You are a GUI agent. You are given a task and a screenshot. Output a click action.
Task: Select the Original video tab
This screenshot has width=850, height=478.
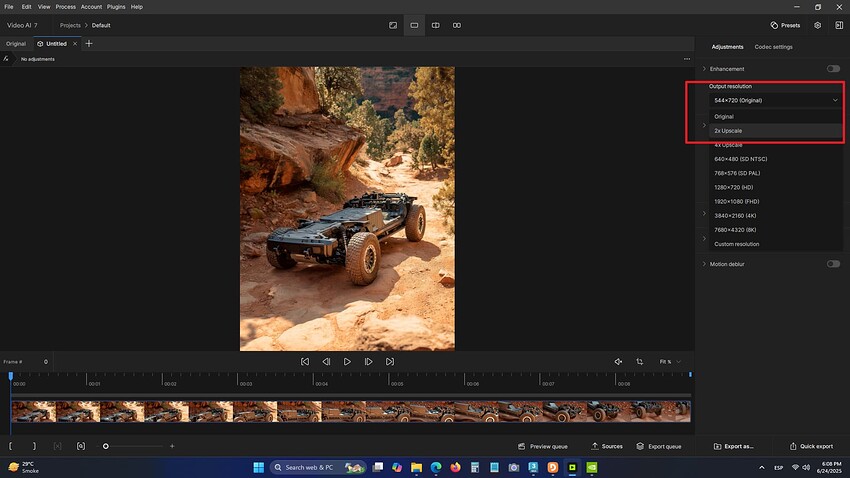(16, 44)
